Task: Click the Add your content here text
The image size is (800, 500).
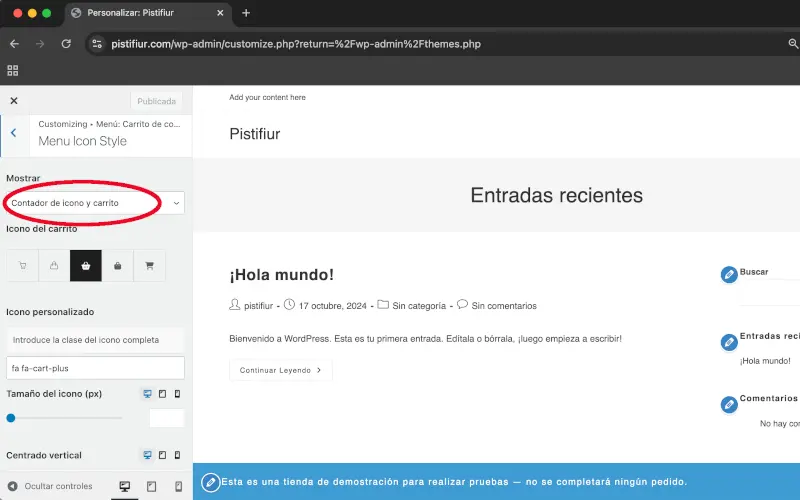Action: 267,97
